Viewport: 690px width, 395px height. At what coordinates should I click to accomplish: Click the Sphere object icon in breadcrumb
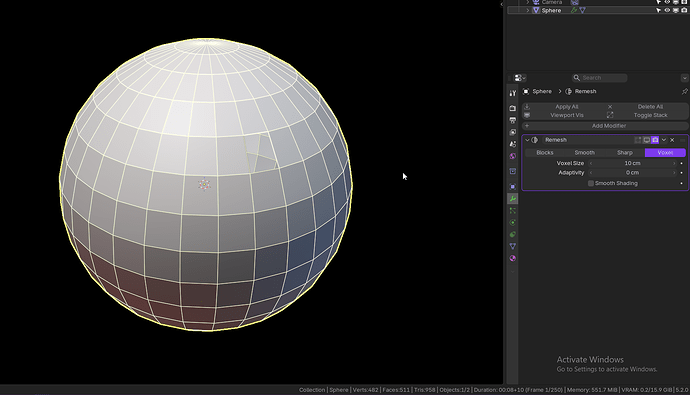click(x=526, y=91)
